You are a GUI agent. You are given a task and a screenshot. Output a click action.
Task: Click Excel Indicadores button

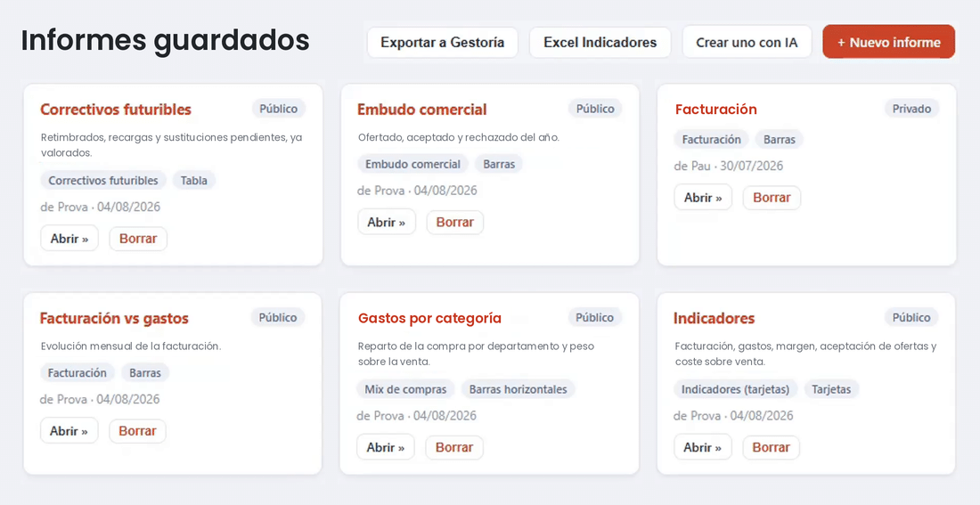coord(600,43)
